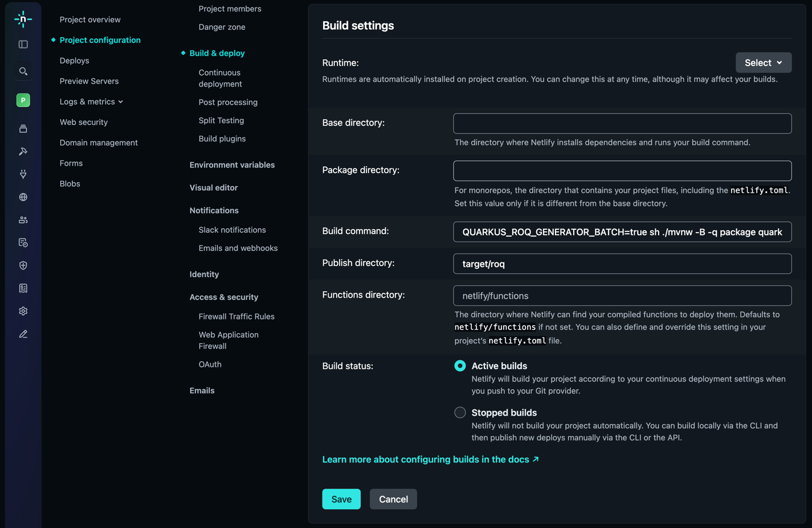Go to Environment variables settings
This screenshot has height=528, width=812.
[x=232, y=165]
